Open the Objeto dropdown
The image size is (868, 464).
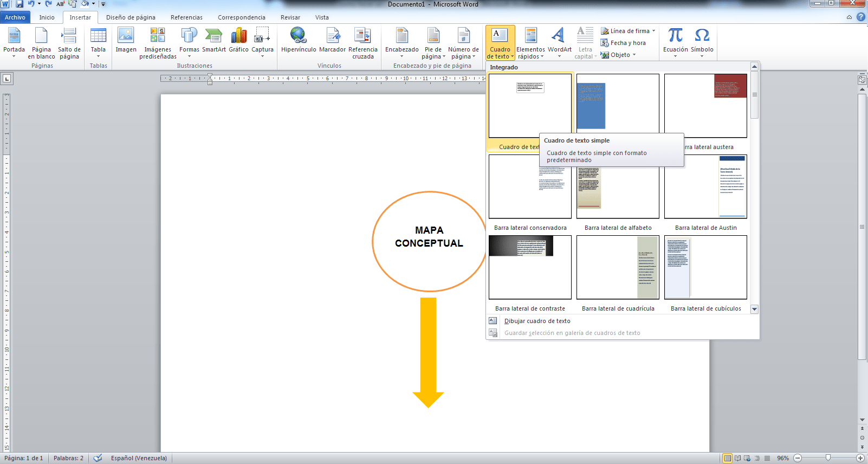(x=618, y=55)
